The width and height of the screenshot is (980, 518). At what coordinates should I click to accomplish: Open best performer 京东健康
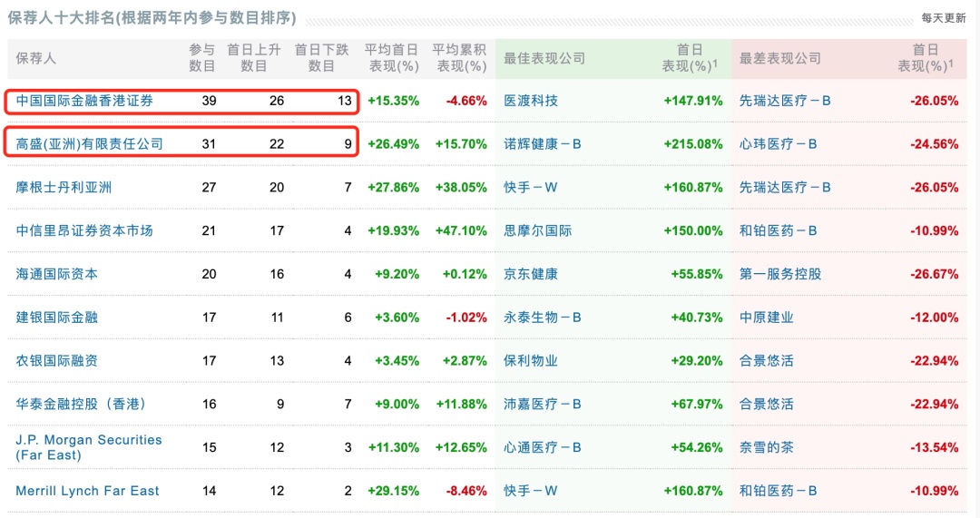click(531, 274)
